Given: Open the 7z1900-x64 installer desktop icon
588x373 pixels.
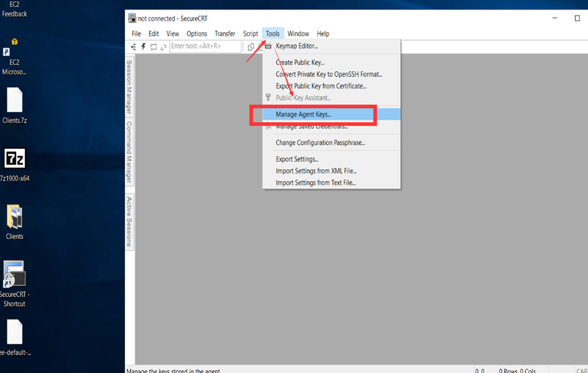Looking at the screenshot, I should click(x=14, y=163).
